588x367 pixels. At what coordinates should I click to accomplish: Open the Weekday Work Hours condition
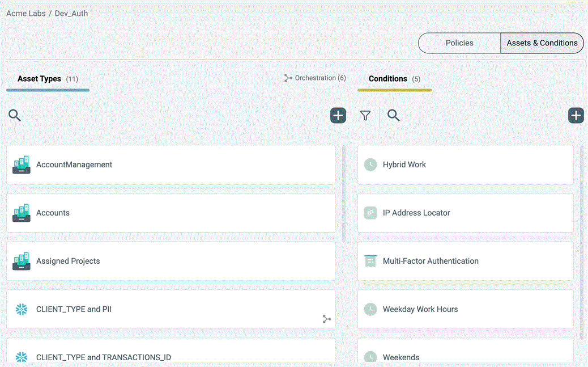[x=465, y=310]
